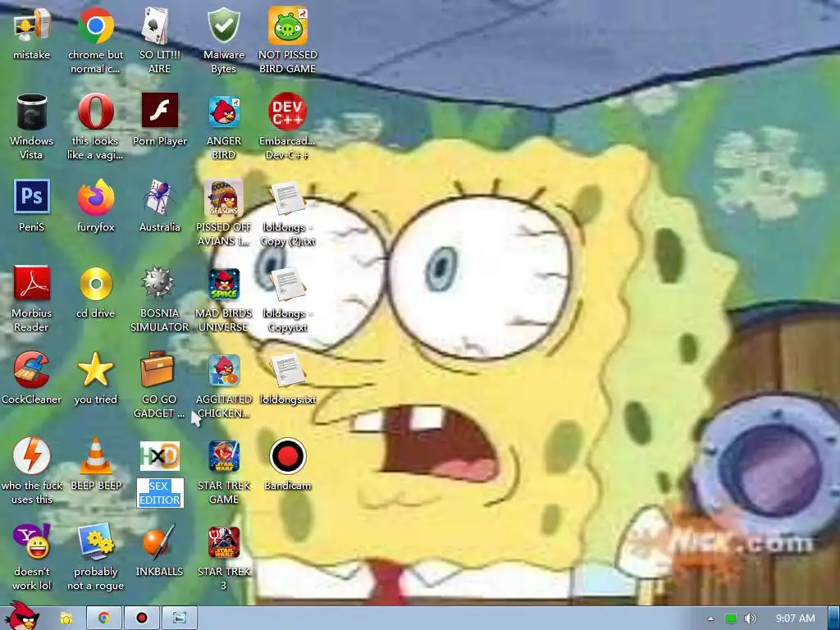Open the Angry Bird Start button
840x630 pixels.
(x=21, y=615)
